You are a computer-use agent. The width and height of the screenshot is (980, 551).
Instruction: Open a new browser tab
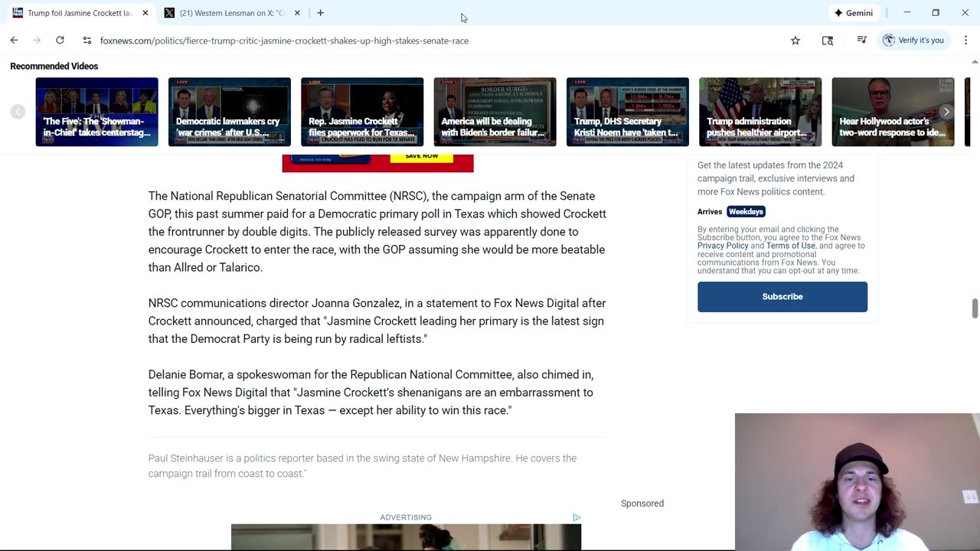click(x=320, y=13)
